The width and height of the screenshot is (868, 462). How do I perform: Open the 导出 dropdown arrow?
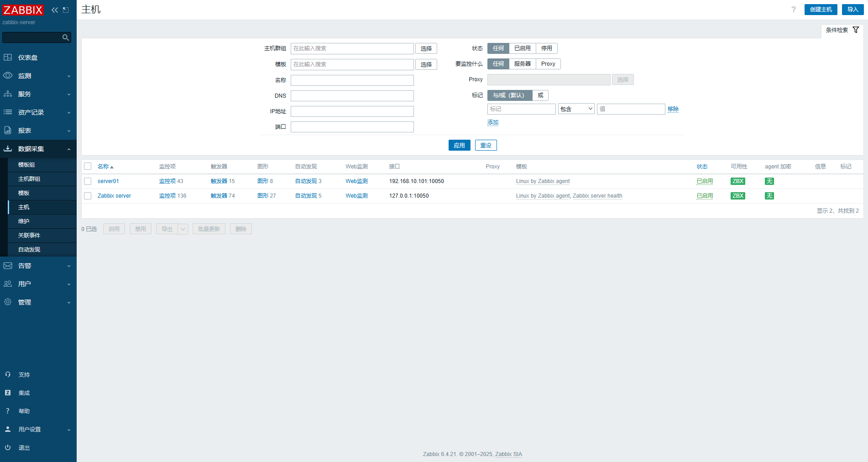point(183,229)
